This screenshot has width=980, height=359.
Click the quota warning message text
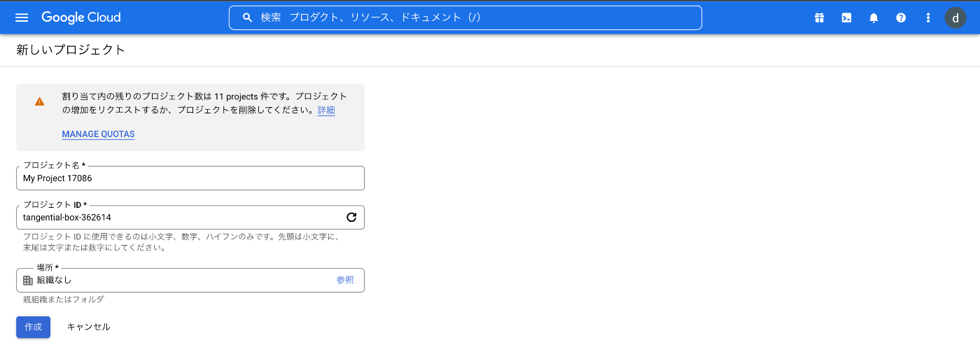pos(204,103)
